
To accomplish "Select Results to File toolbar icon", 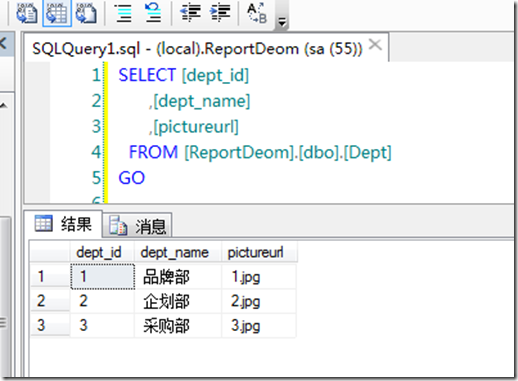I will (x=86, y=13).
